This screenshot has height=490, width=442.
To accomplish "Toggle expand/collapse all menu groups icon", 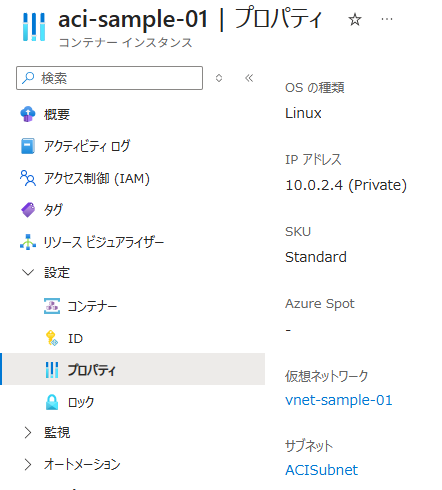I will pyautogui.click(x=219, y=78).
